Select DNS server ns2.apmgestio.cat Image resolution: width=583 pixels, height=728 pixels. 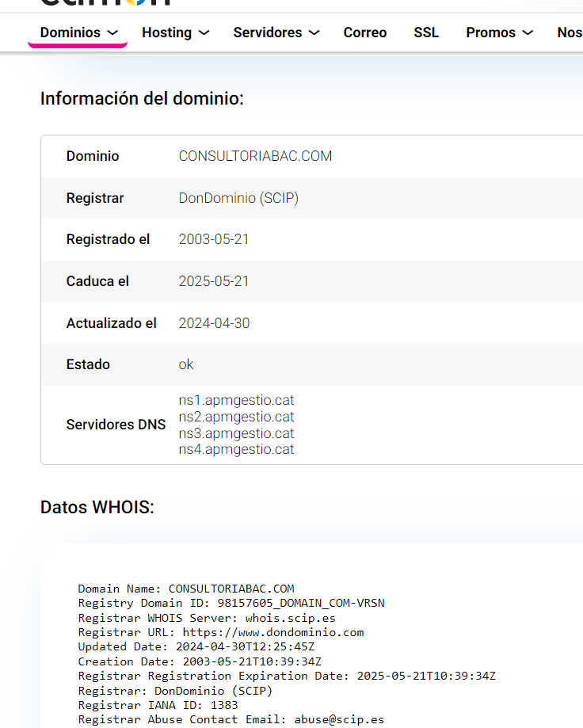pyautogui.click(x=236, y=417)
